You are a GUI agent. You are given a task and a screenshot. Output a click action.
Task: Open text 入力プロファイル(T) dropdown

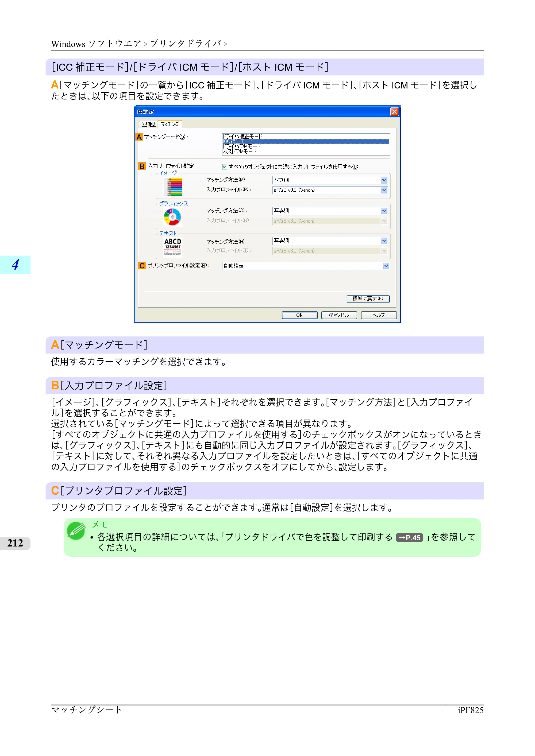(x=330, y=251)
